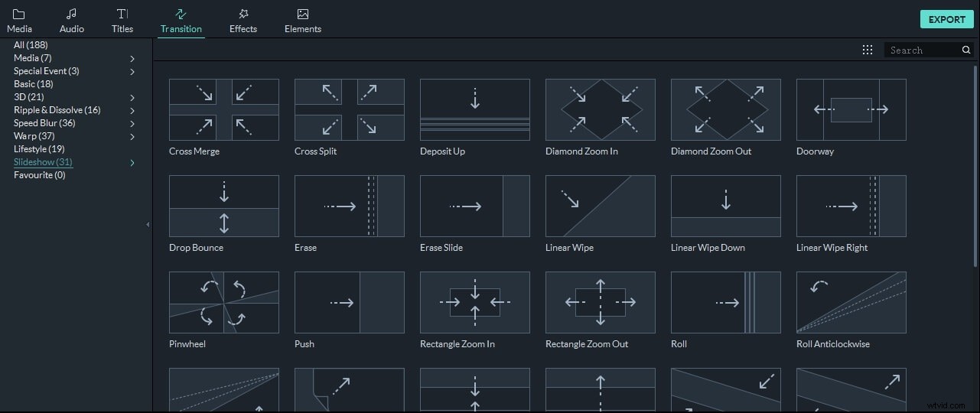The width and height of the screenshot is (980, 413).
Task: Select the Drop Bounce transition thumbnail
Action: pyautogui.click(x=224, y=206)
